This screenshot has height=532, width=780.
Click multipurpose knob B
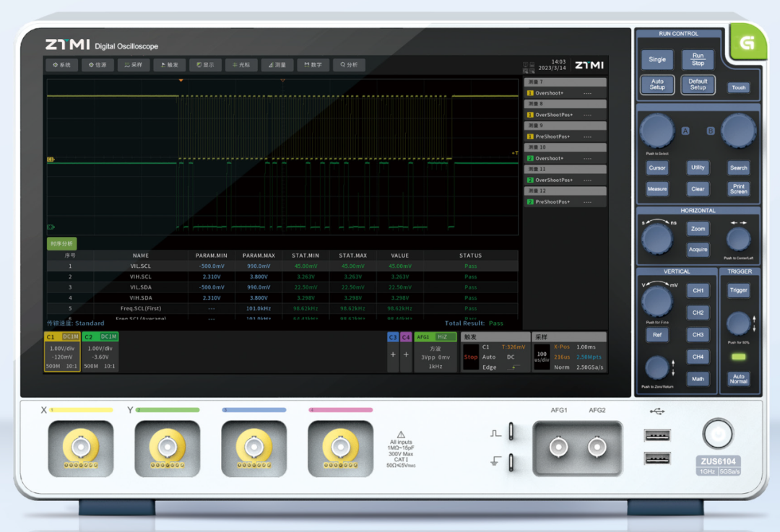(x=738, y=131)
